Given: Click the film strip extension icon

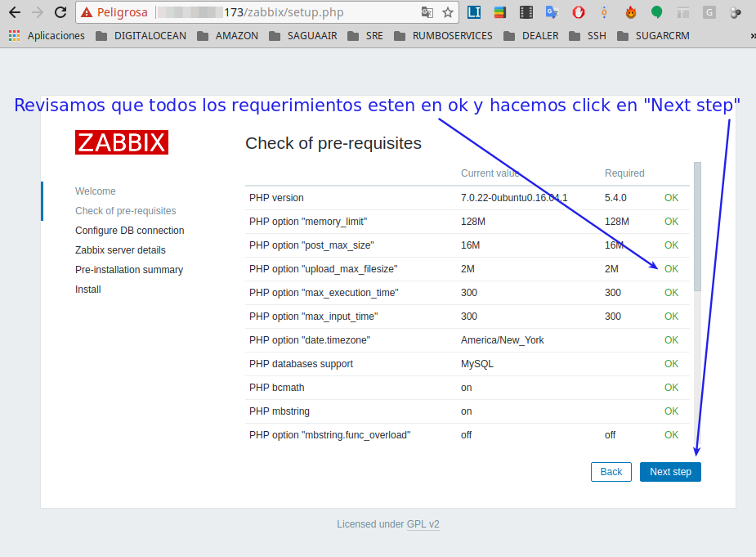Looking at the screenshot, I should coord(526,12).
